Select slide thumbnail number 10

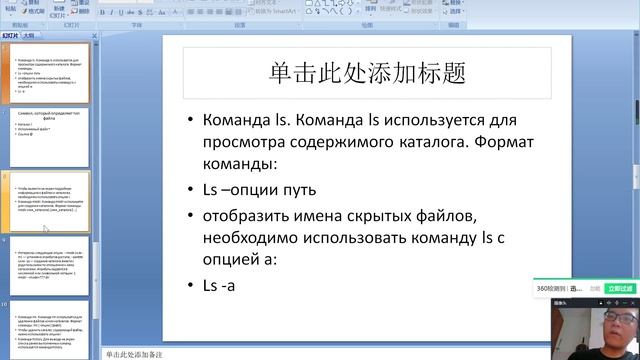(49, 330)
